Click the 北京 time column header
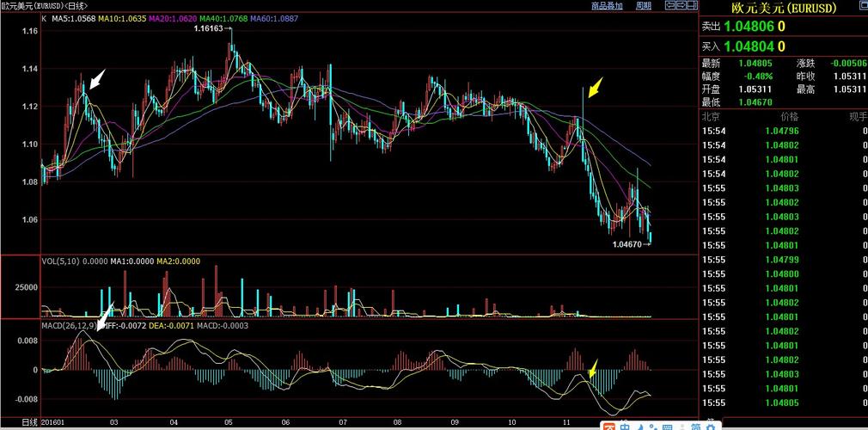 [x=711, y=115]
